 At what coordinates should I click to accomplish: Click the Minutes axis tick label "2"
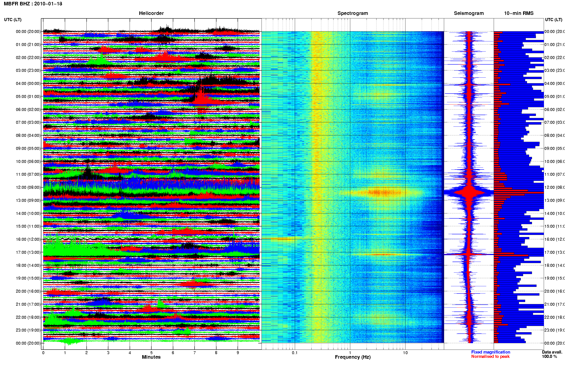87,353
